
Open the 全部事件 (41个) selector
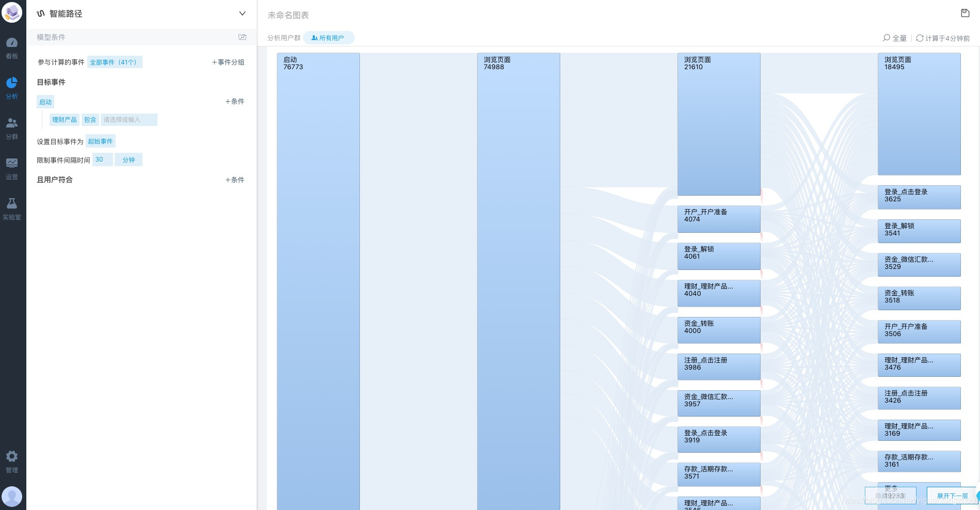115,62
